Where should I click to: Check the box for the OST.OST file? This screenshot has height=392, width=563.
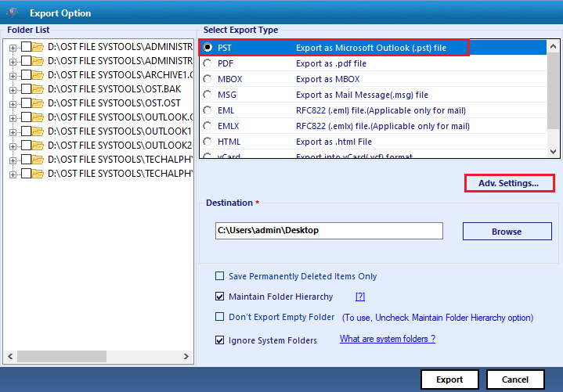click(x=26, y=103)
